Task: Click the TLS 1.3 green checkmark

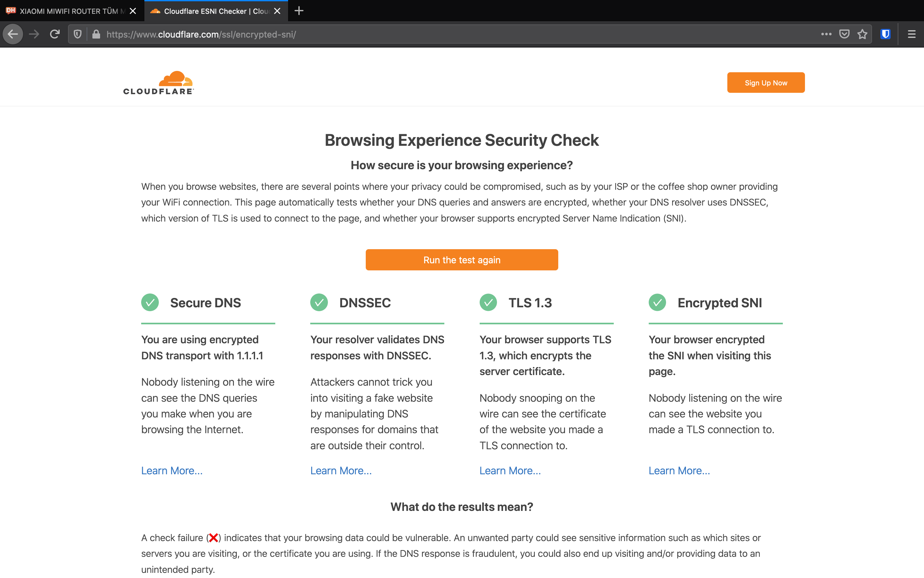Action: click(x=488, y=302)
